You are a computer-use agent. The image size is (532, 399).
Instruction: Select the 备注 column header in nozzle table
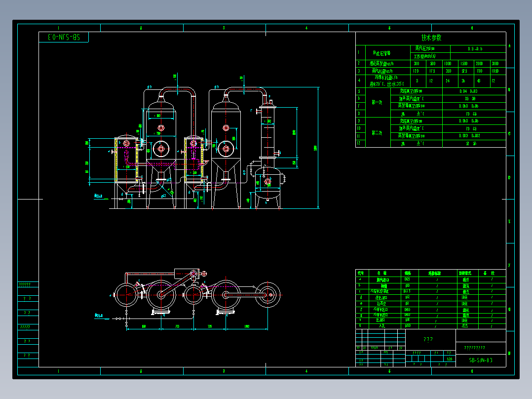click(489, 273)
